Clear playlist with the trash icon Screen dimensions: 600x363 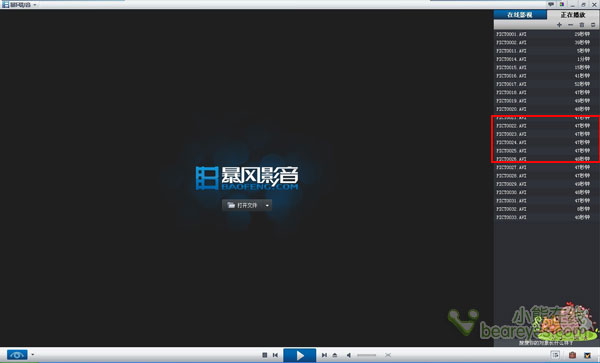pyautogui.click(x=582, y=25)
